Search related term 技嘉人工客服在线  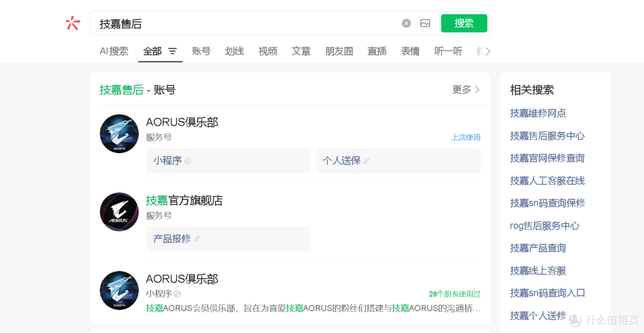[547, 181]
